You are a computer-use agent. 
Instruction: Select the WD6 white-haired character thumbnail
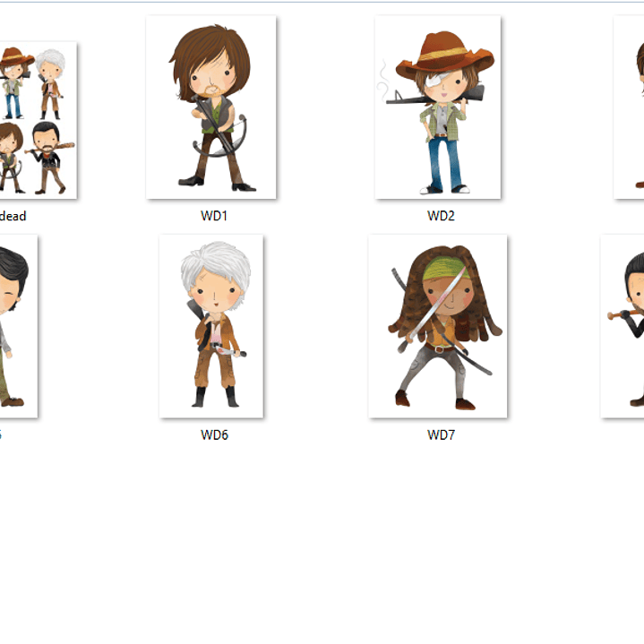[211, 326]
